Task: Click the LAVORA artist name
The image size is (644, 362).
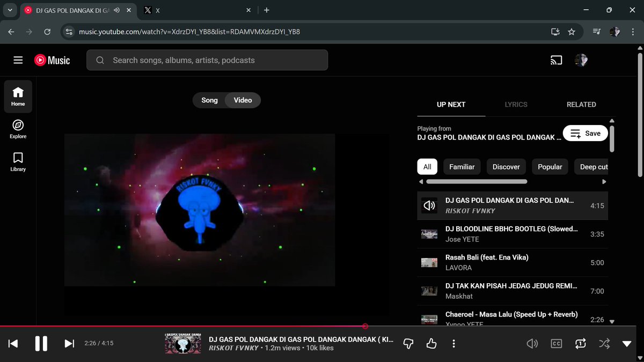Action: tap(458, 268)
